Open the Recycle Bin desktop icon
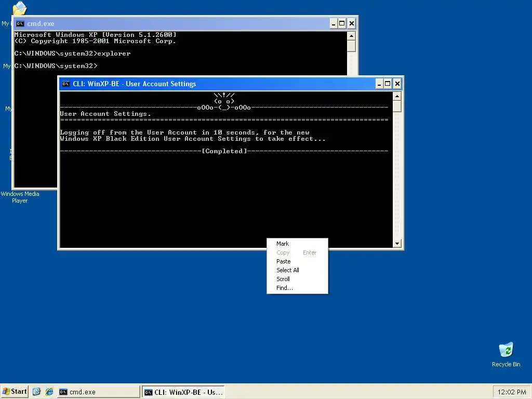532x399 pixels. point(506,354)
